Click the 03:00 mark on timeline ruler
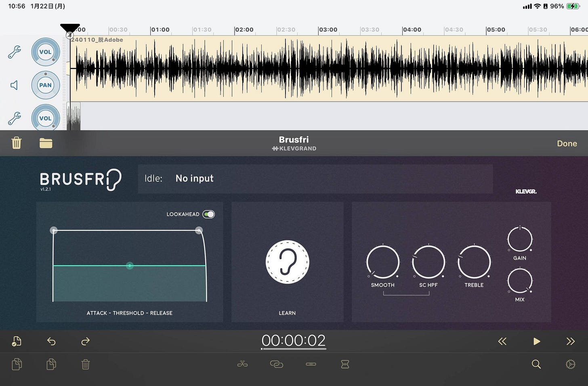 328,30
